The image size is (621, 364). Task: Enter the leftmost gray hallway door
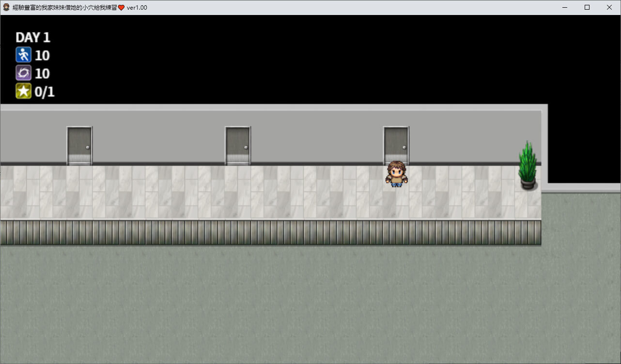79,145
